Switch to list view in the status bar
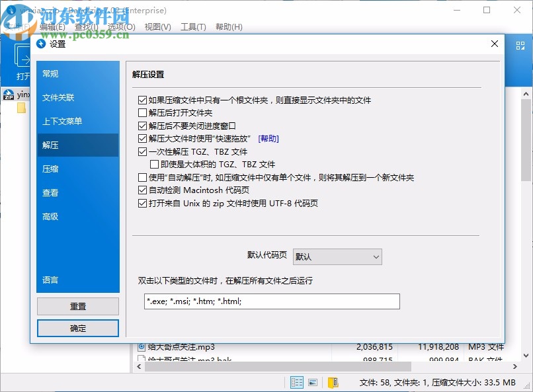This screenshot has height=392, width=533. point(297,382)
